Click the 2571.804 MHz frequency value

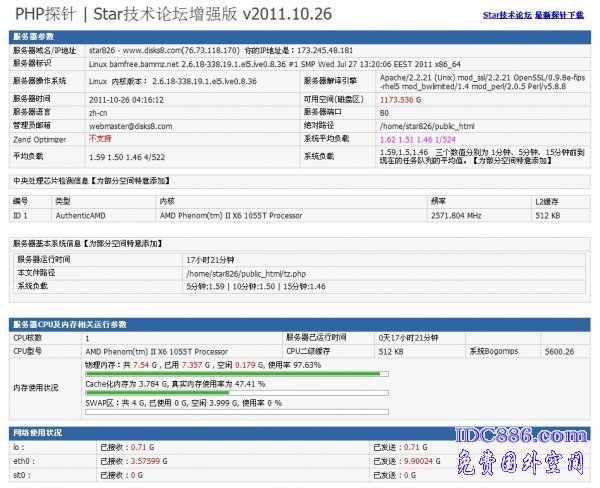(457, 215)
